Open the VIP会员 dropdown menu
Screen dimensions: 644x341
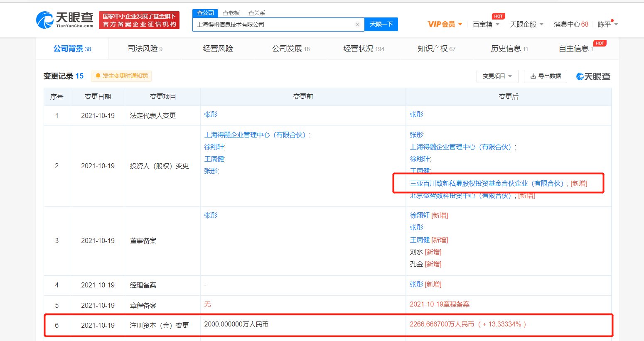445,25
